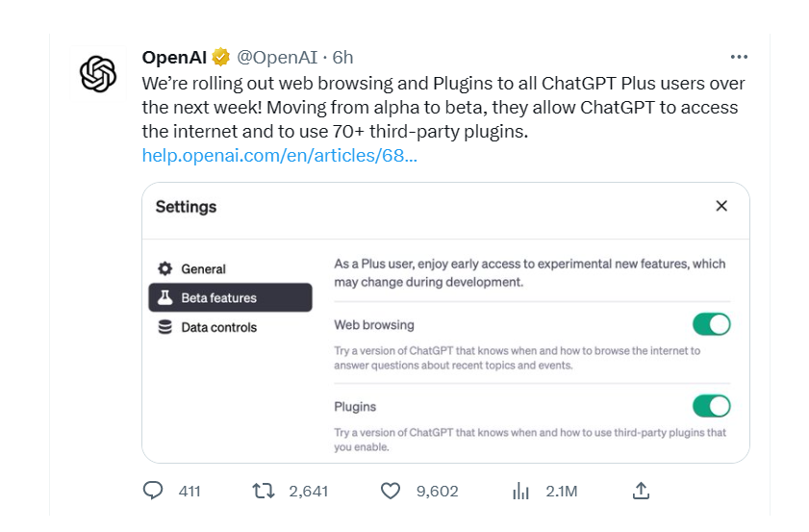Switch to Data controls tab
Viewport: 809px width, 532px height.
tap(218, 327)
